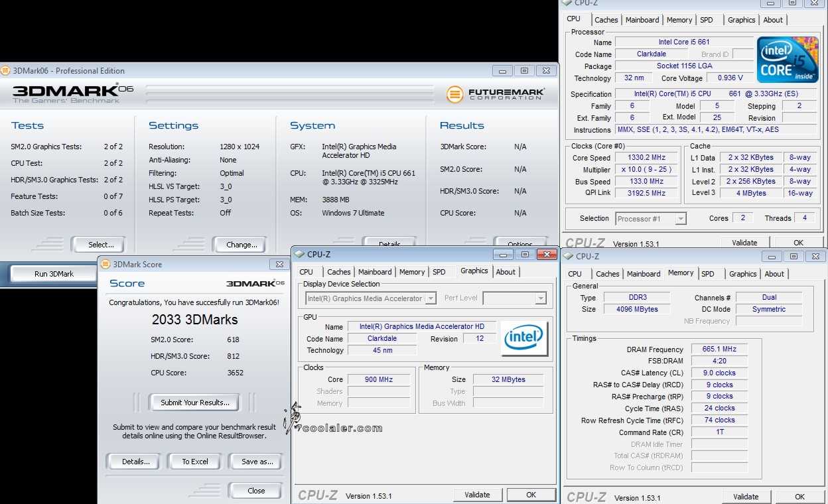Open Display Device Selection dropdown
Screen dimensions: 828x504
pyautogui.click(x=431, y=298)
